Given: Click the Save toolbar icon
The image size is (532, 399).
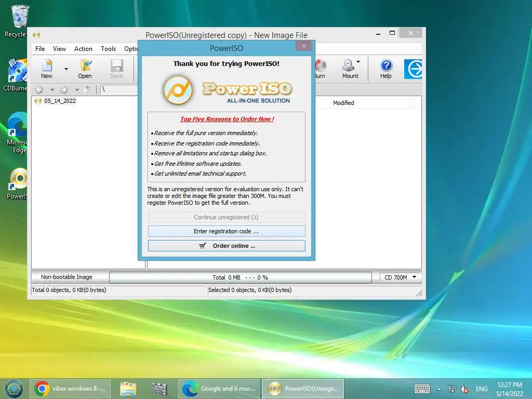Looking at the screenshot, I should [x=116, y=69].
